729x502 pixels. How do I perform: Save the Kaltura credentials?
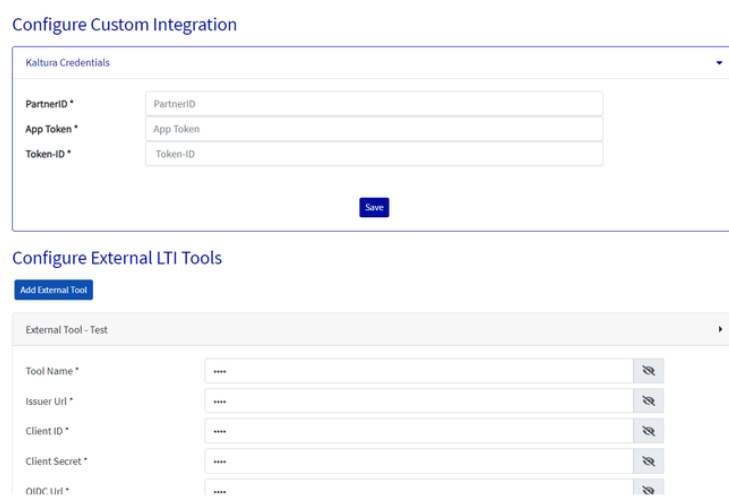[x=374, y=207]
